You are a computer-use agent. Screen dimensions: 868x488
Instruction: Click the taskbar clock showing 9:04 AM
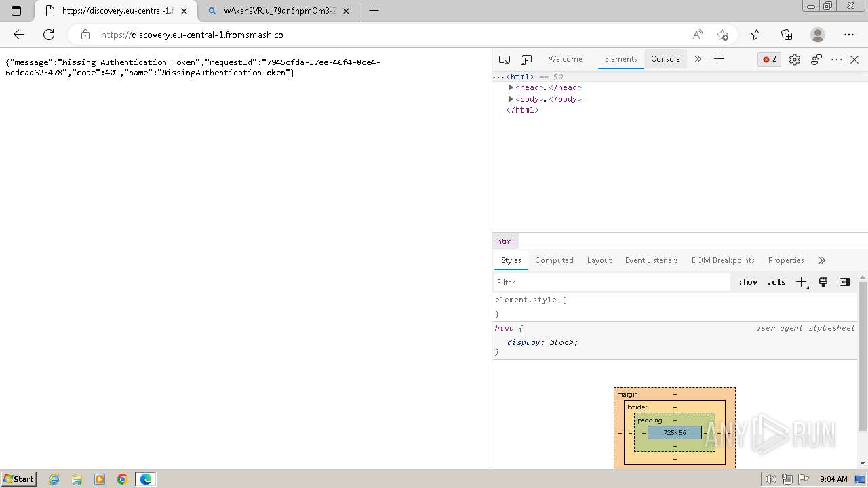(833, 479)
